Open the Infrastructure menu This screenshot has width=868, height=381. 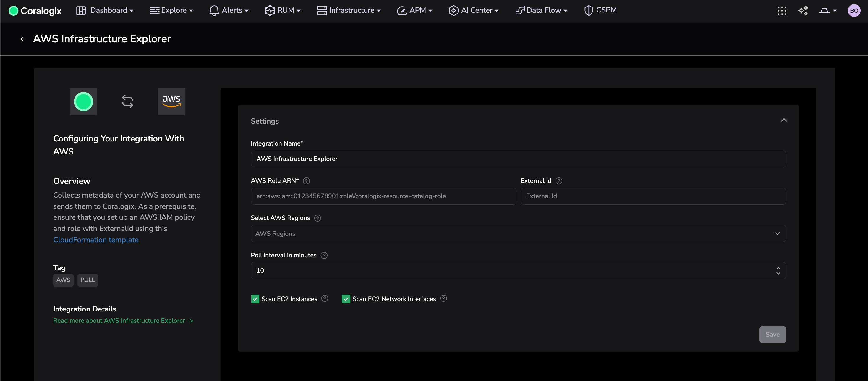tap(349, 10)
